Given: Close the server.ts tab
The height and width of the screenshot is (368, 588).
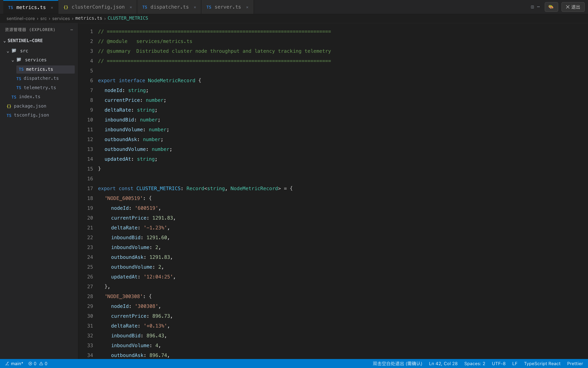Looking at the screenshot, I should point(247,7).
